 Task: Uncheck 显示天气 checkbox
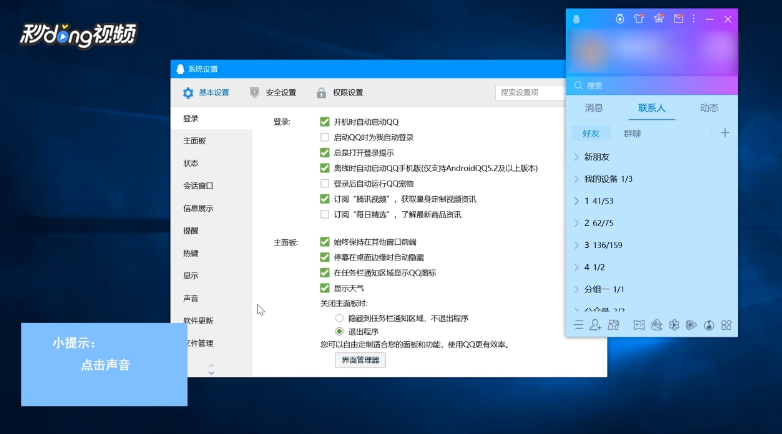coord(325,288)
